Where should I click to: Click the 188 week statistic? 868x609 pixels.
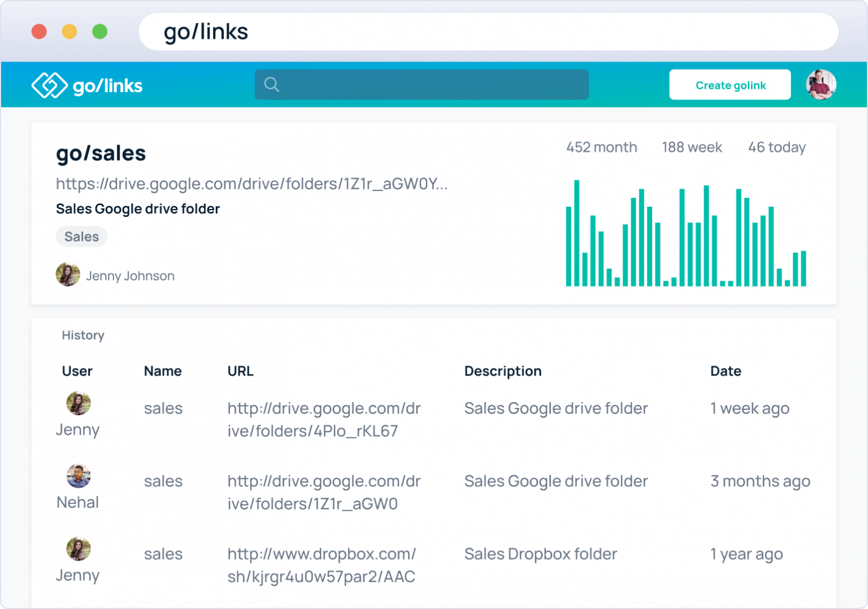(691, 147)
